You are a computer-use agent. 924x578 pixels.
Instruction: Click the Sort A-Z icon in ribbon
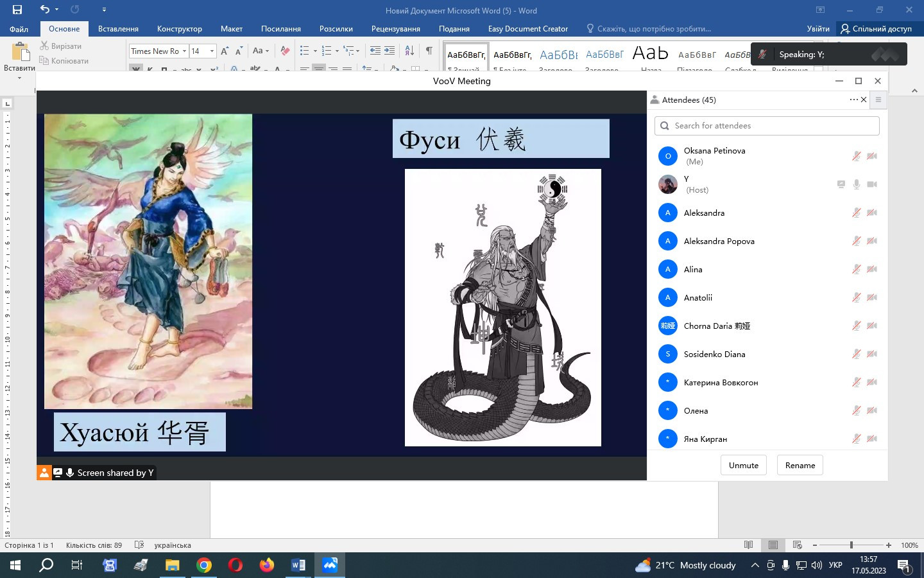tap(409, 51)
